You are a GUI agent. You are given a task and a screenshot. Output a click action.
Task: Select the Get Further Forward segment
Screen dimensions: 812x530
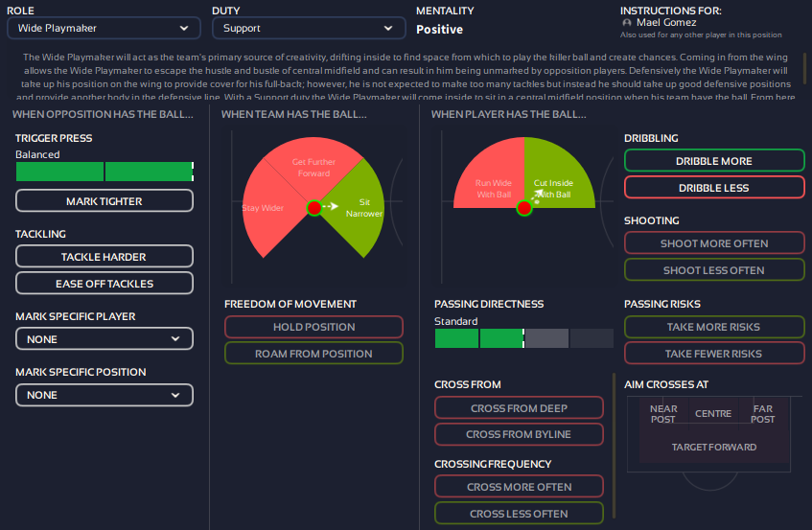313,167
